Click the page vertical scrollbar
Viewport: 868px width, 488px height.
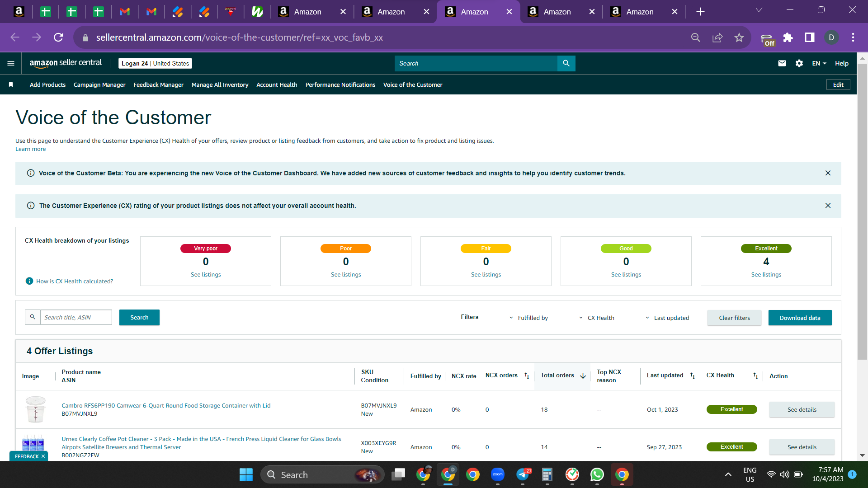click(862, 212)
